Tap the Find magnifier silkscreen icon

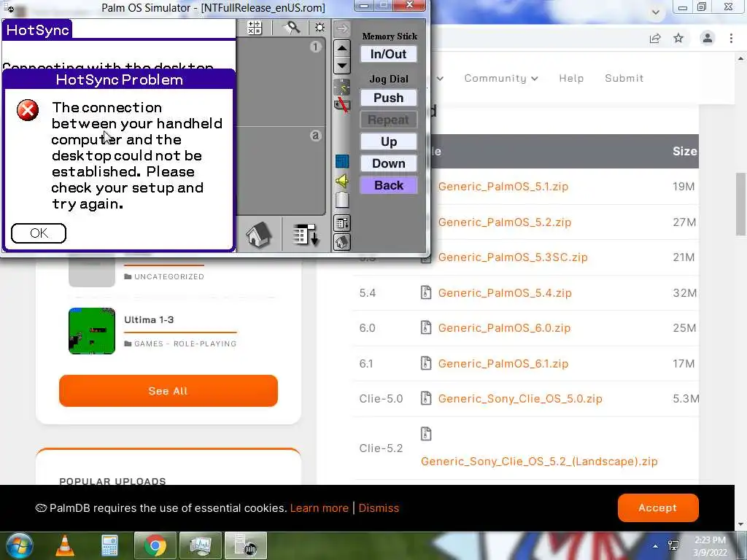point(291,28)
